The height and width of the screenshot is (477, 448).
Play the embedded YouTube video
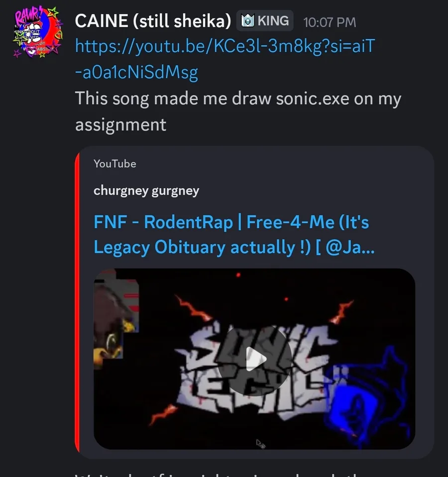coord(254,359)
